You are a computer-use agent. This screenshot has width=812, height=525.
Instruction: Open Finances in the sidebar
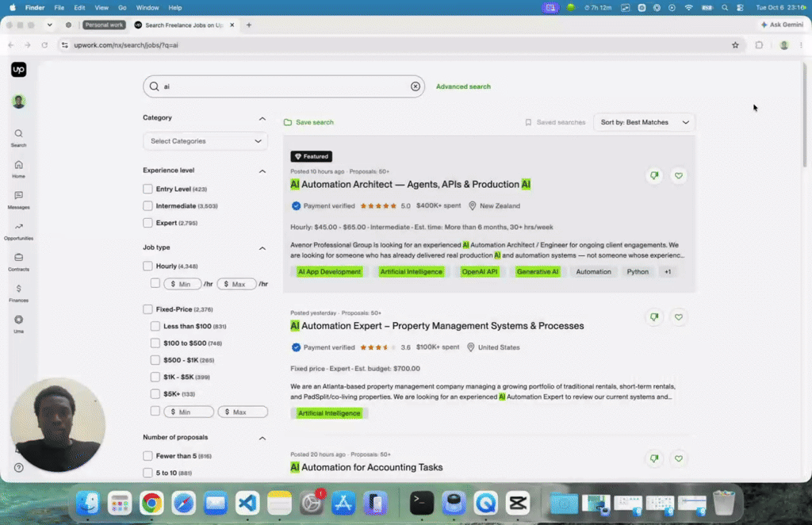click(19, 293)
